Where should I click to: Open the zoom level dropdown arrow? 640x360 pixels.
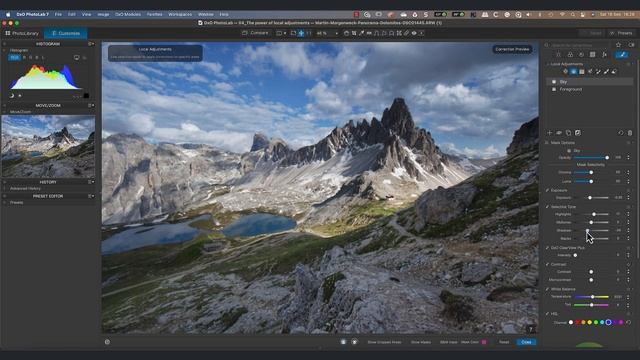336,33
